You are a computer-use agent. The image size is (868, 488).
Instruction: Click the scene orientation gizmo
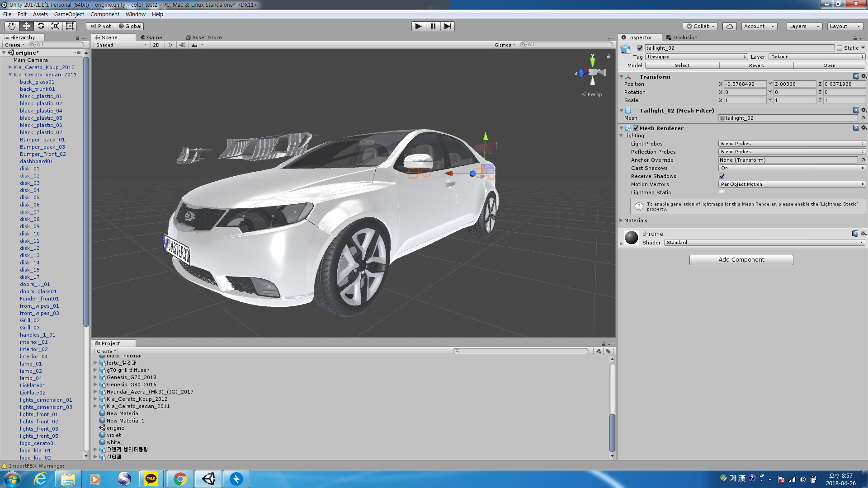pos(592,72)
